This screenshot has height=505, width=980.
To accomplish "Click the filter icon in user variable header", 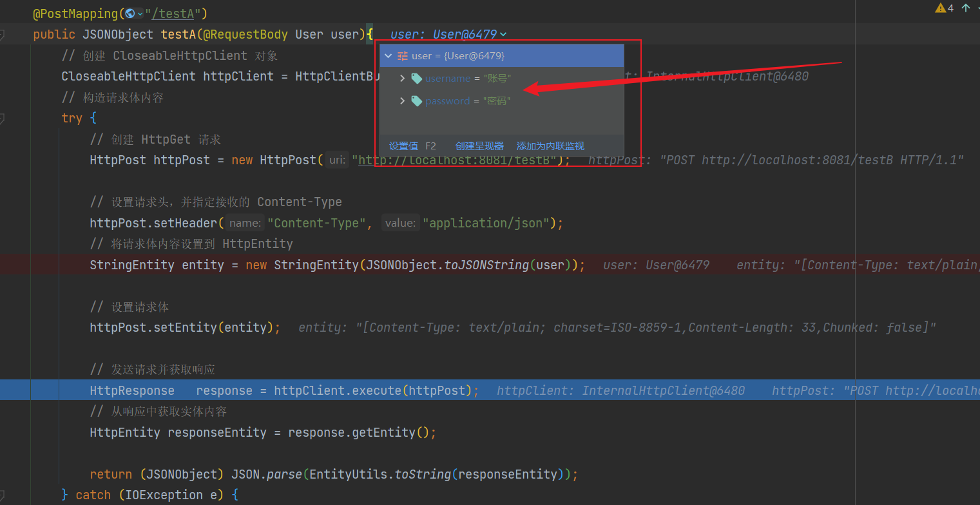I will (x=403, y=56).
